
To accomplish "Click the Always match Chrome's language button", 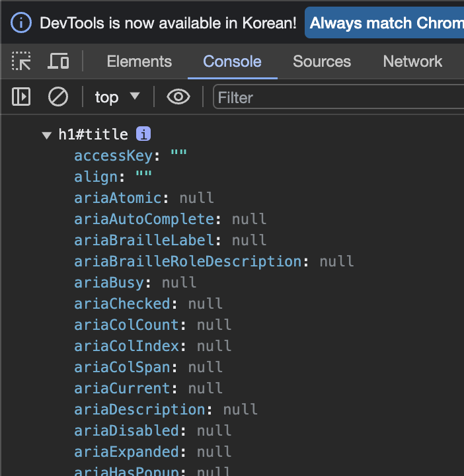I will point(384,22).
